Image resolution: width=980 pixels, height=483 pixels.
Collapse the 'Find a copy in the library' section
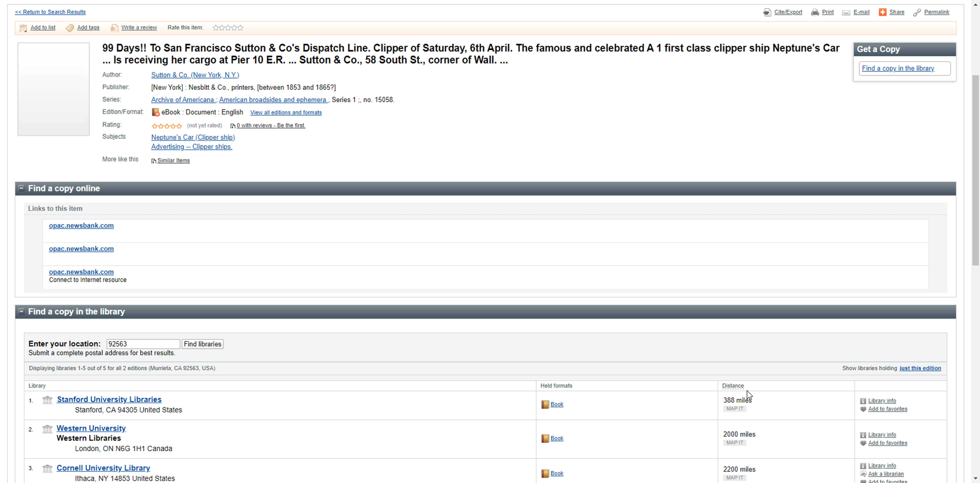point(21,311)
